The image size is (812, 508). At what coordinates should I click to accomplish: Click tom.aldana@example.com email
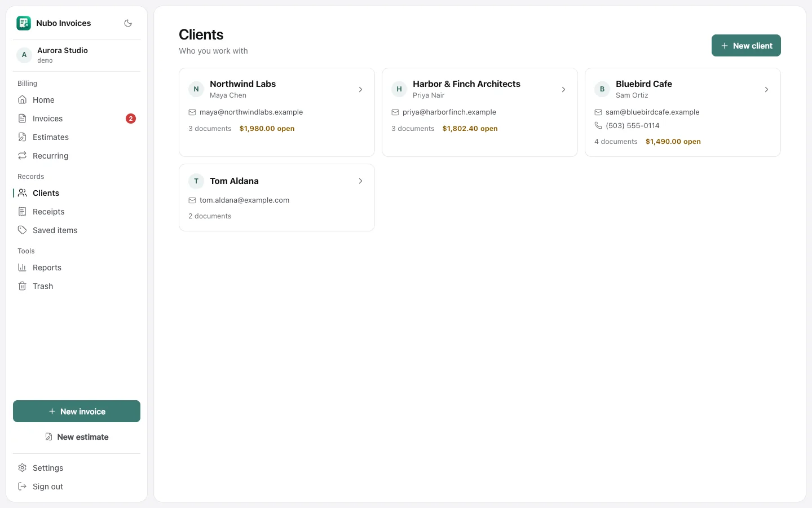[x=244, y=200]
